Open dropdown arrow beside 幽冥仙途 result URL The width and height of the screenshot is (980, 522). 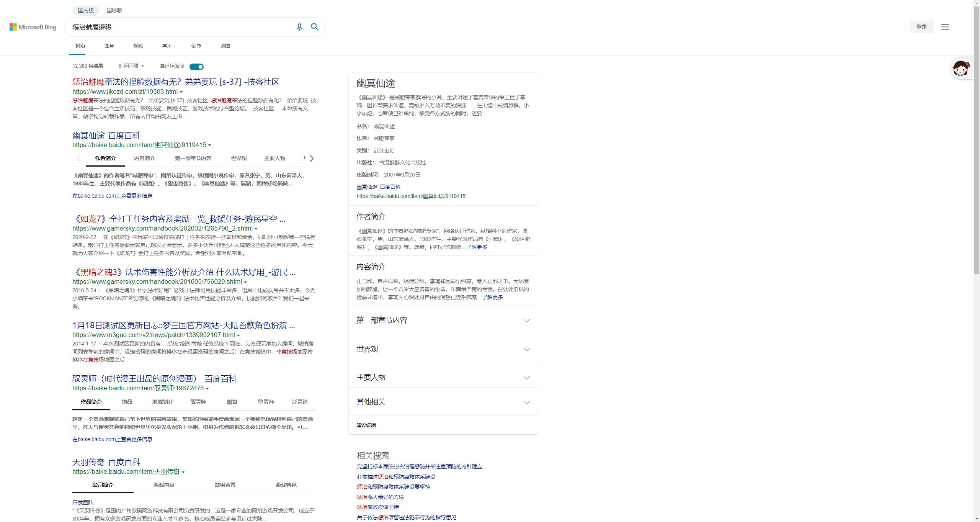210,145
